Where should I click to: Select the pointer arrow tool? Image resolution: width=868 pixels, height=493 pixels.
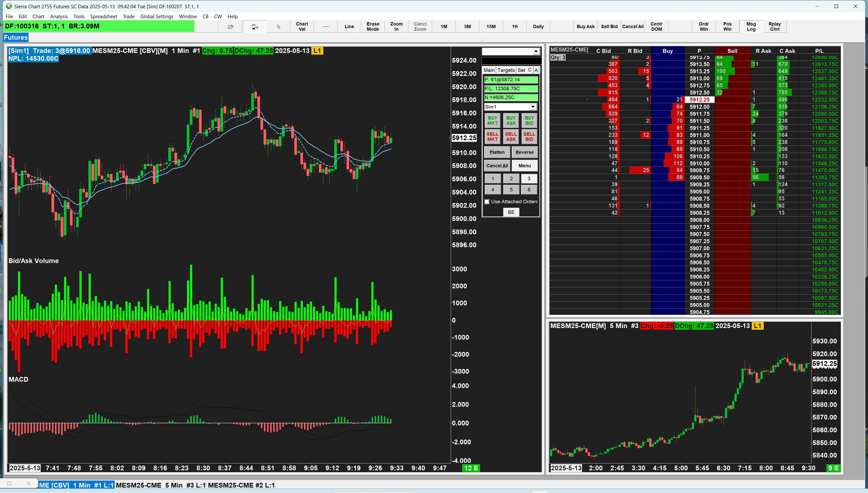click(x=278, y=26)
